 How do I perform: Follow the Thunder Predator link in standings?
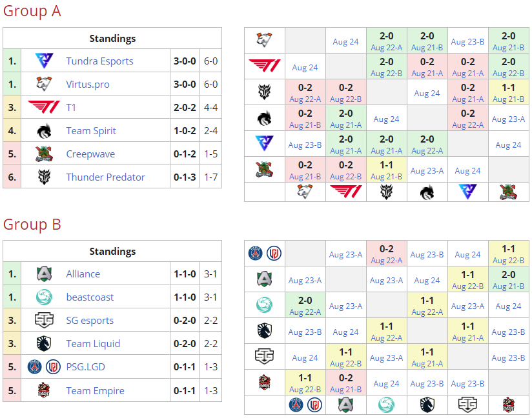tap(105, 177)
